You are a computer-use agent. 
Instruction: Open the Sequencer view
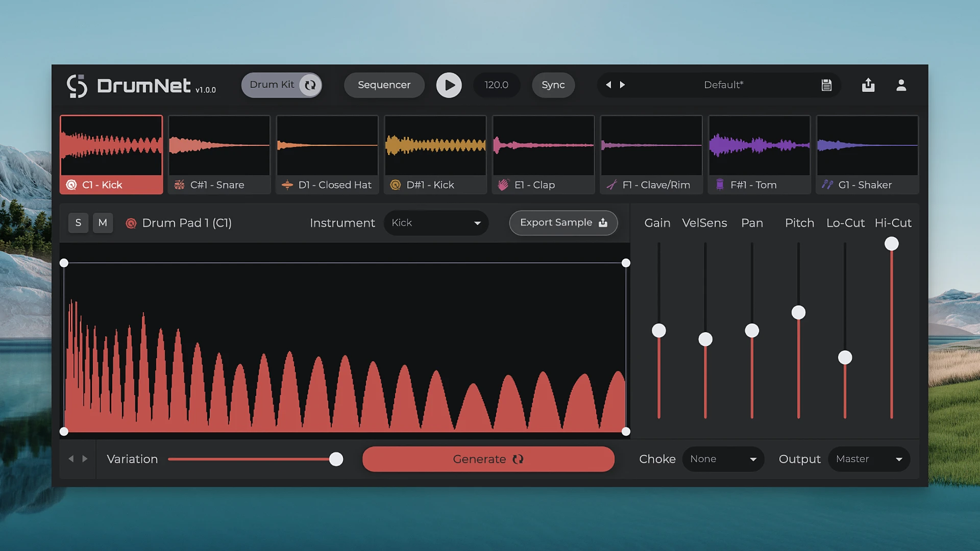(x=384, y=85)
